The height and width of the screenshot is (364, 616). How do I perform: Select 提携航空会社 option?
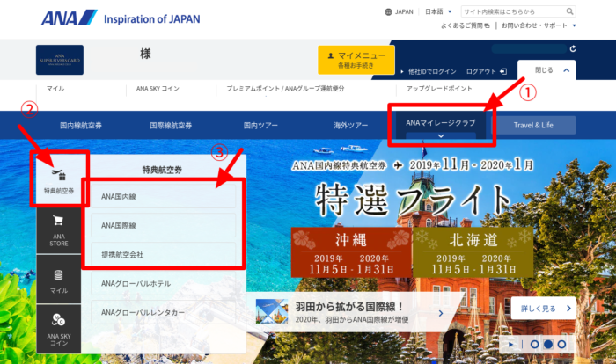pos(163,254)
